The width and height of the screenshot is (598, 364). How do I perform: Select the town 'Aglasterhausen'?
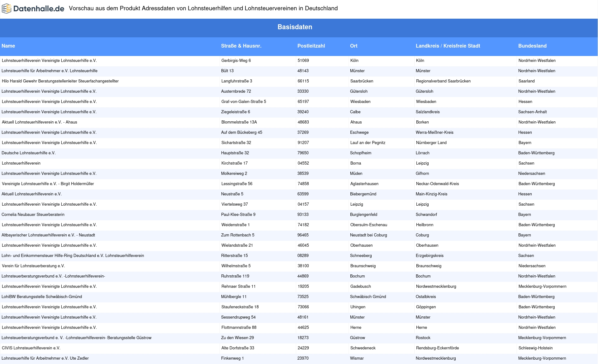pyautogui.click(x=364, y=184)
